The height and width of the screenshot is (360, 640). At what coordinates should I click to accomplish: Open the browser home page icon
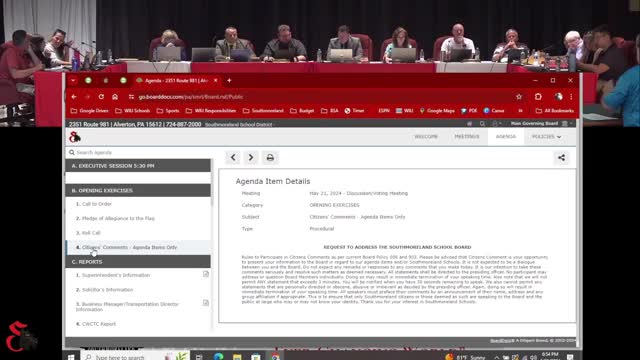[x=115, y=97]
